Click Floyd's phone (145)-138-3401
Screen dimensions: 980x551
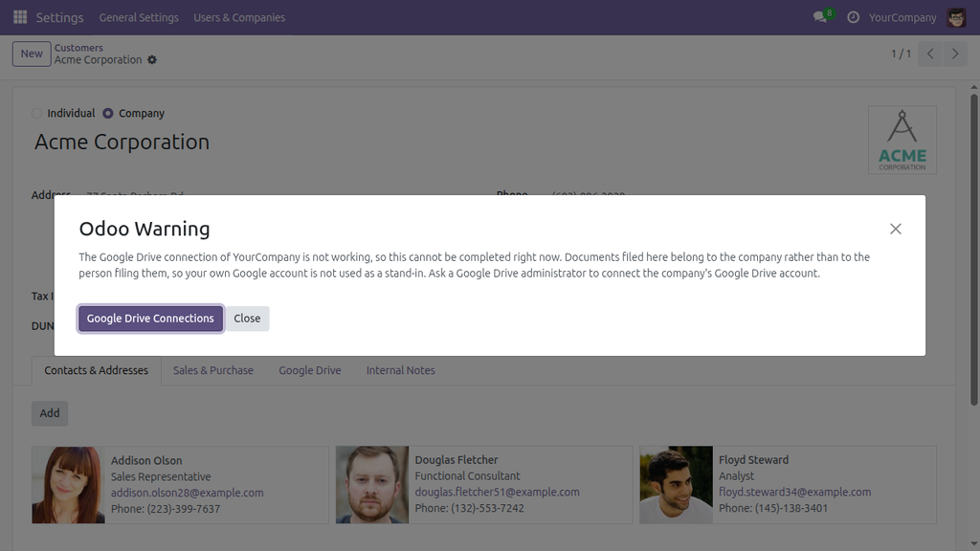791,509
